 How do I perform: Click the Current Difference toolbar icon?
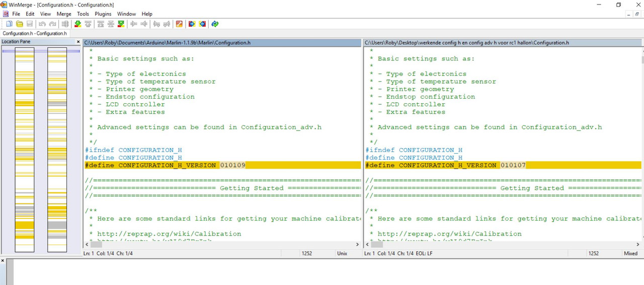tap(111, 24)
